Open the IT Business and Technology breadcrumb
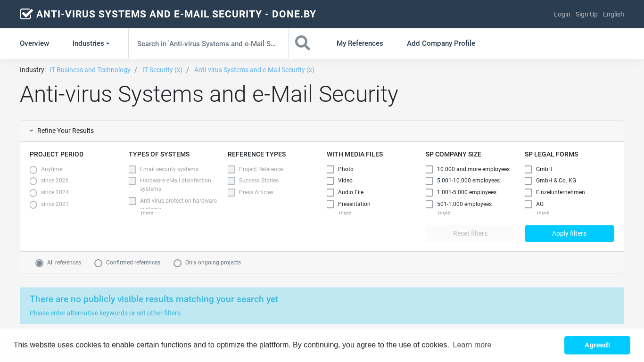 point(90,70)
